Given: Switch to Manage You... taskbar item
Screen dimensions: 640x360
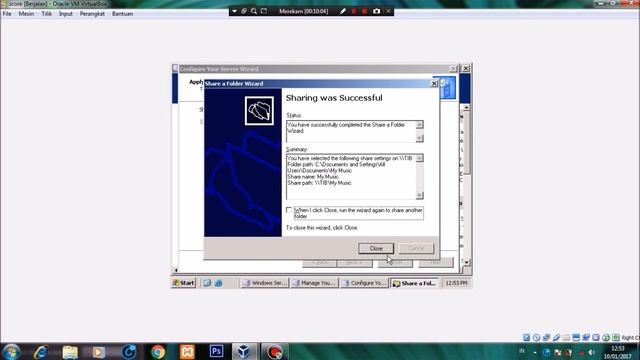Looking at the screenshot, I should 315,283.
